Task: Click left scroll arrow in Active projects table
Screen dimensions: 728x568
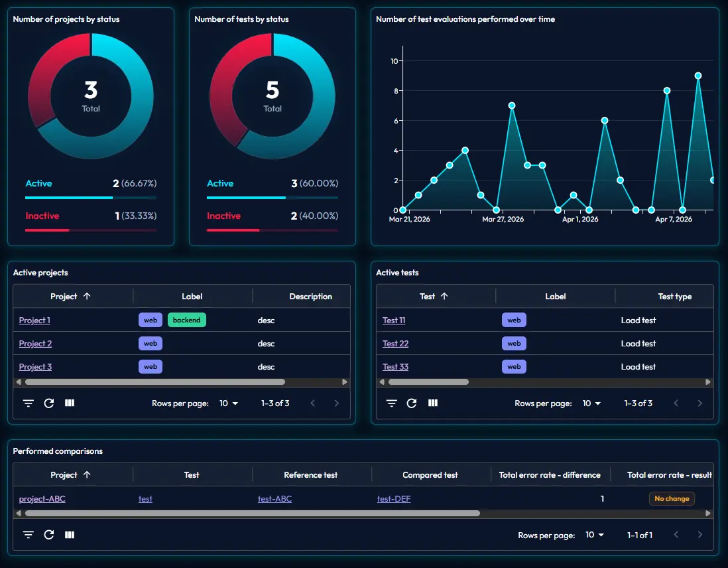Action: (x=19, y=382)
